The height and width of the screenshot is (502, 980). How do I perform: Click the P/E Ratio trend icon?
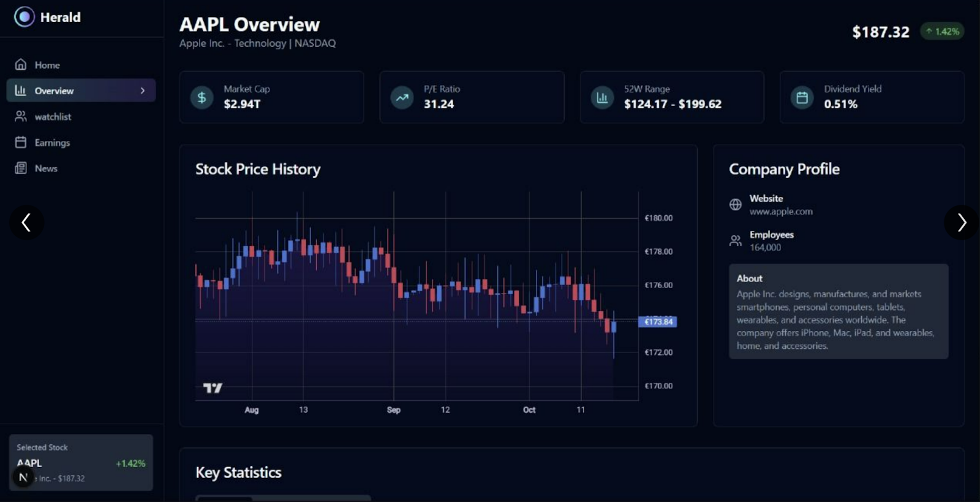[x=402, y=97]
